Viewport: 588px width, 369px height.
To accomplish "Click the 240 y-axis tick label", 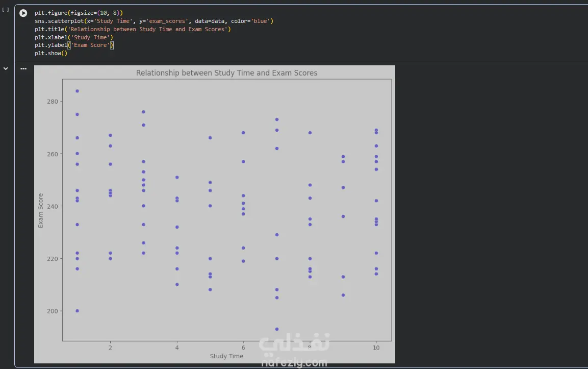I will point(53,206).
